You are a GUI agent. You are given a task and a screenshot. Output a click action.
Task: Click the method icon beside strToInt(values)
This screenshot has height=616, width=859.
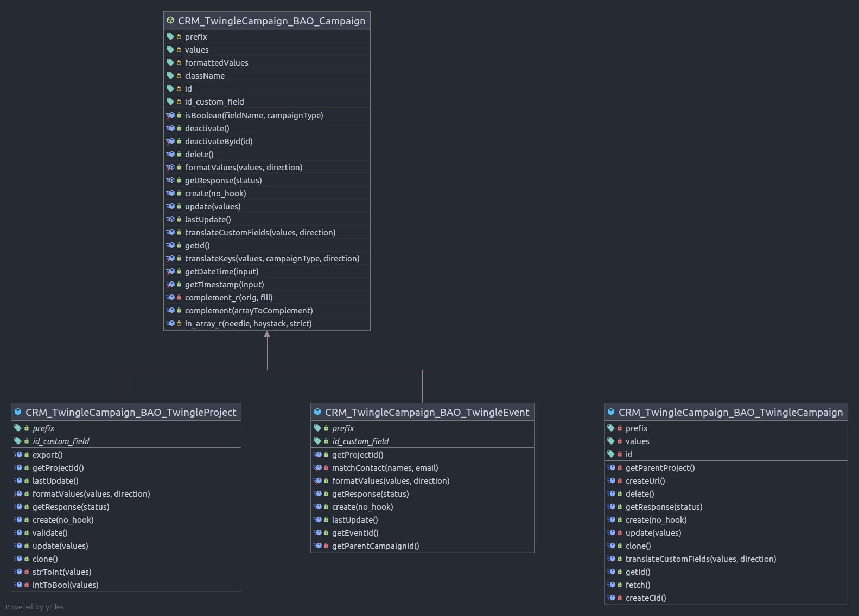coord(18,572)
